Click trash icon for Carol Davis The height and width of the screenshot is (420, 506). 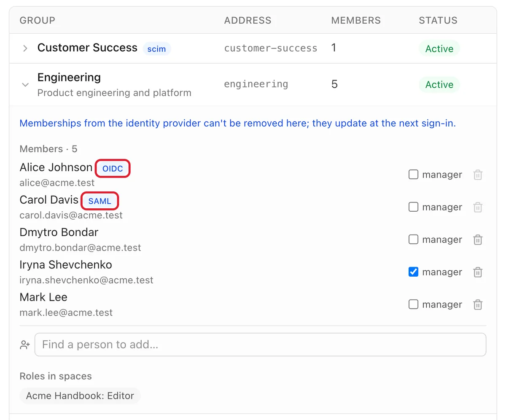(x=478, y=207)
